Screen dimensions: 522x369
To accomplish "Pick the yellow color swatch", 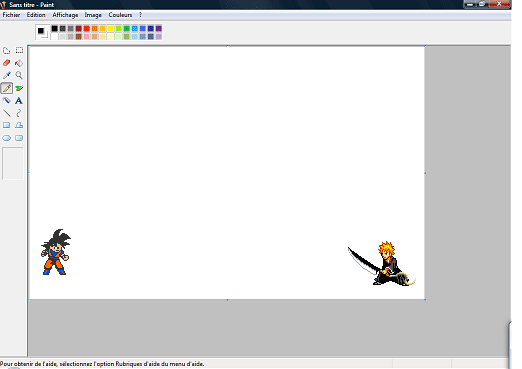I will 111,29.
